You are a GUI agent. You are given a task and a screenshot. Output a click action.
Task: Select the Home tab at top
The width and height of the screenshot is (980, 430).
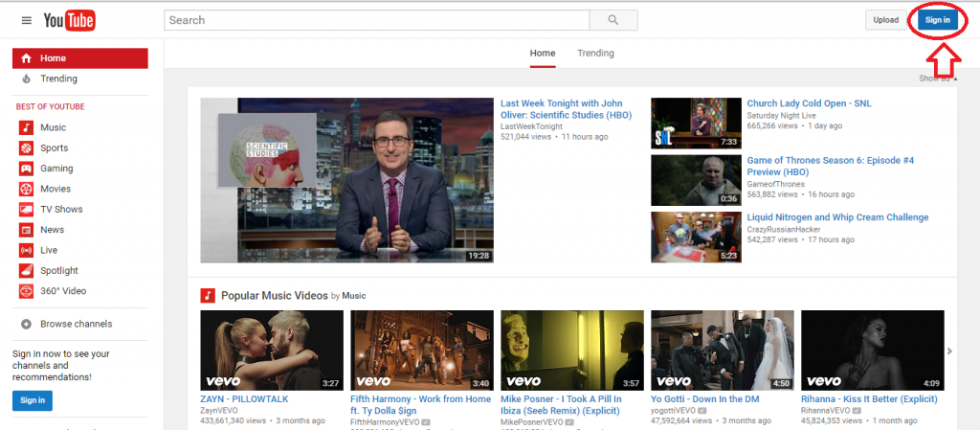point(543,53)
